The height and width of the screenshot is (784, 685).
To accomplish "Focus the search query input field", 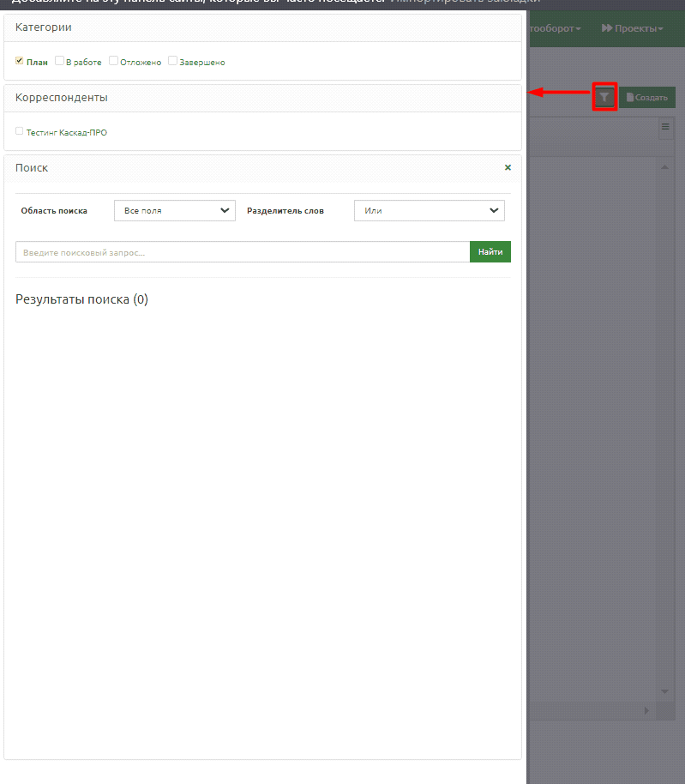I will coord(242,252).
